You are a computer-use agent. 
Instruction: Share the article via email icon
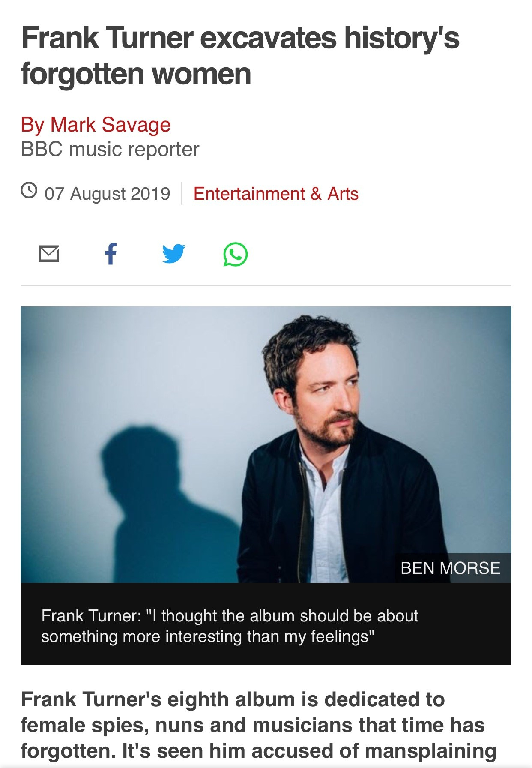pyautogui.click(x=49, y=254)
